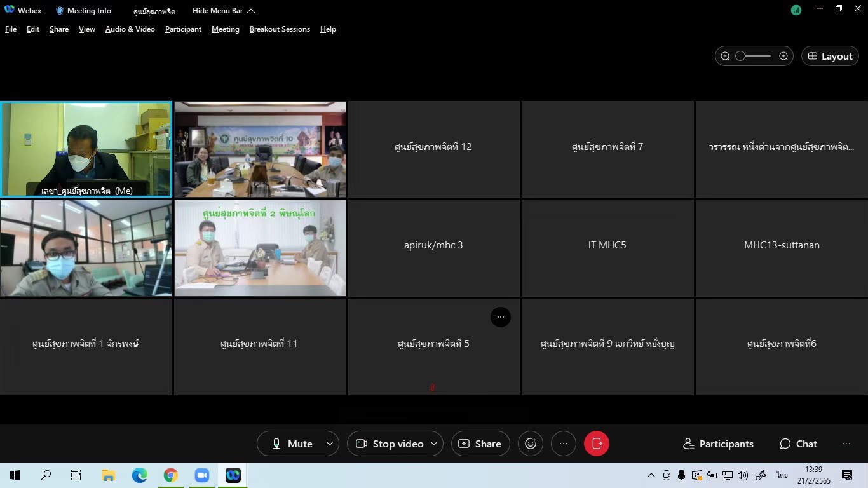
Task: Open more options ellipsis in control bar
Action: coord(563,444)
